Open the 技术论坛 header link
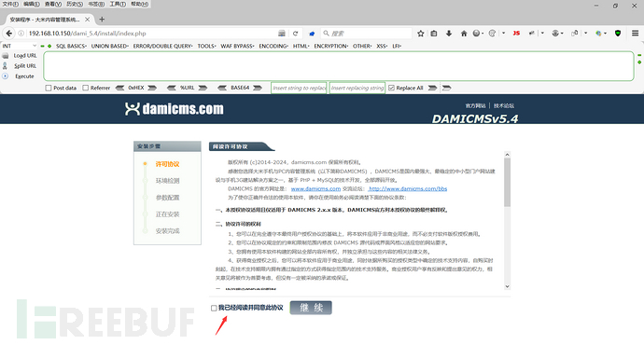The width and height of the screenshot is (644, 345). point(504,106)
